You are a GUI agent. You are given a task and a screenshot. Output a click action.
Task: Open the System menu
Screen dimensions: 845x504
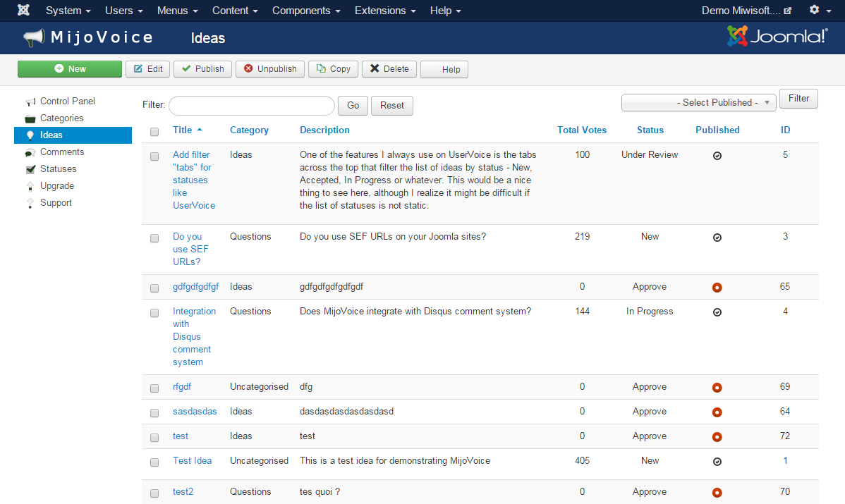point(68,11)
